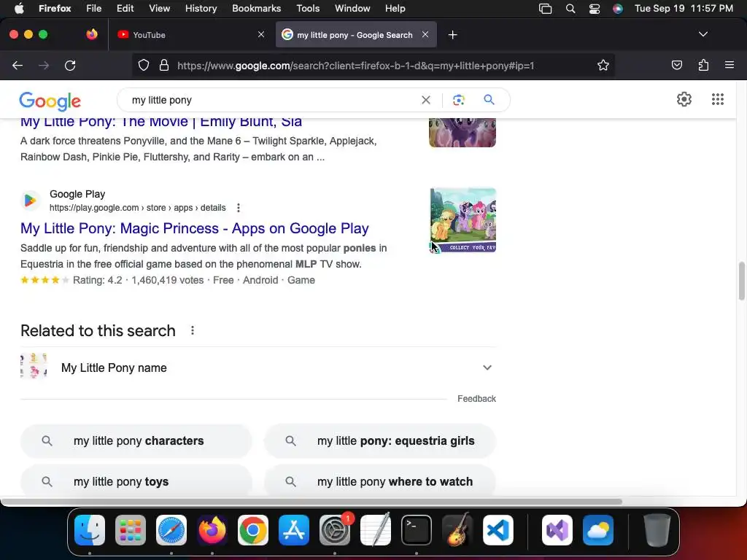The height and width of the screenshot is (560, 747).
Task: View site security lock information
Action: click(164, 65)
